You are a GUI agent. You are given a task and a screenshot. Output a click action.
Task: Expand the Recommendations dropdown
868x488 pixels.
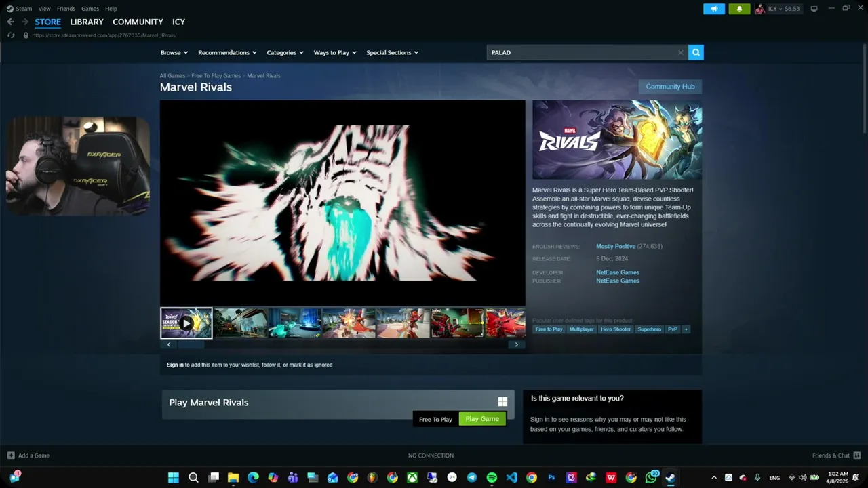(227, 52)
